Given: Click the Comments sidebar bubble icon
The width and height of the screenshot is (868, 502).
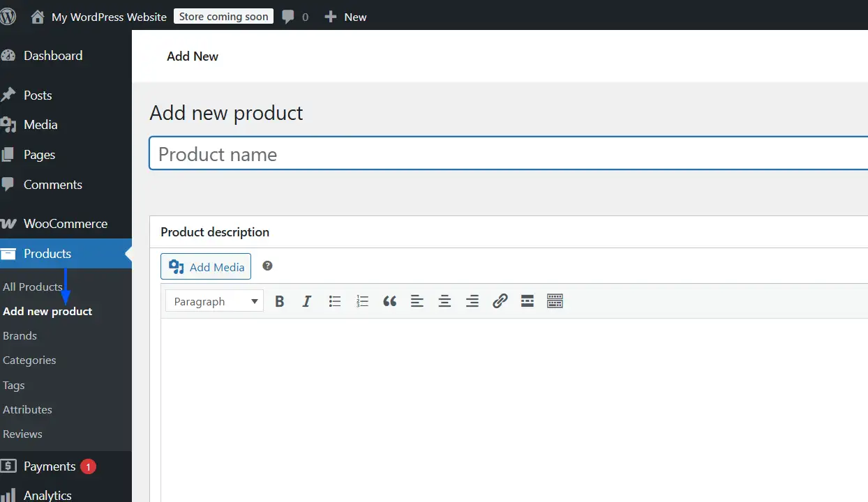Looking at the screenshot, I should click(x=8, y=185).
